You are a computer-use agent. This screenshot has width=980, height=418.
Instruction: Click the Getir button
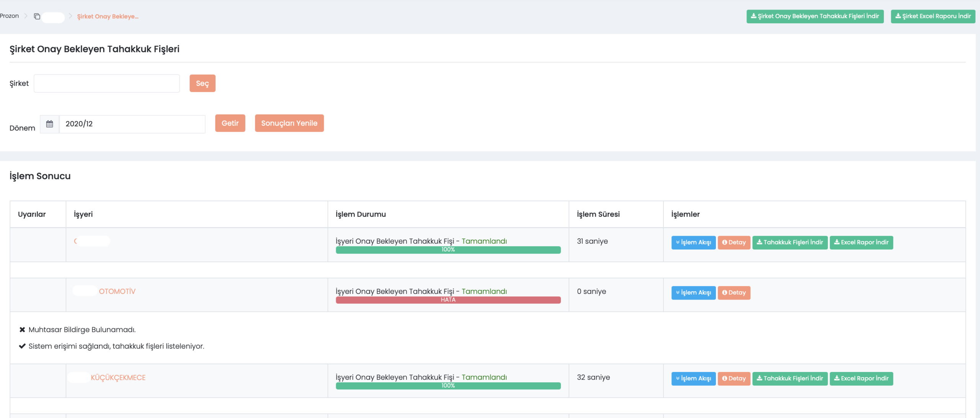click(x=230, y=123)
